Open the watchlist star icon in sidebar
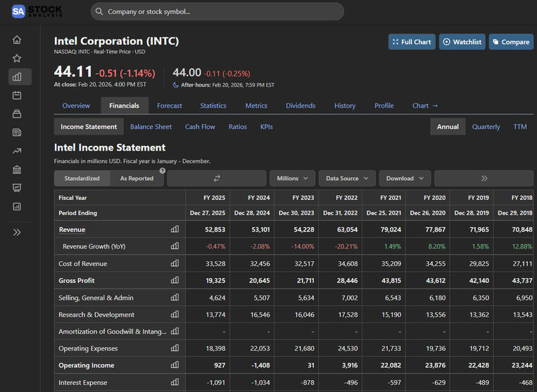Screen dimensions: 537x392 coord(17,58)
